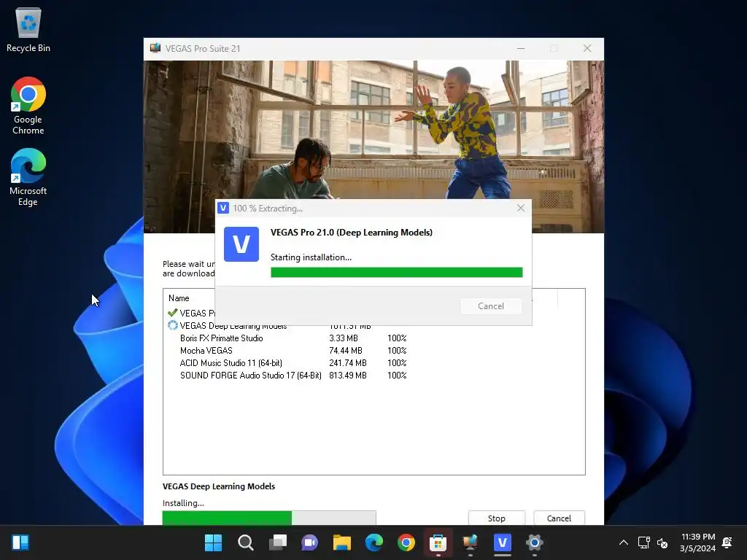Click VEGAS Pro Suite 21 title bar icon
The width and height of the screenshot is (747, 560).
pyautogui.click(x=155, y=48)
